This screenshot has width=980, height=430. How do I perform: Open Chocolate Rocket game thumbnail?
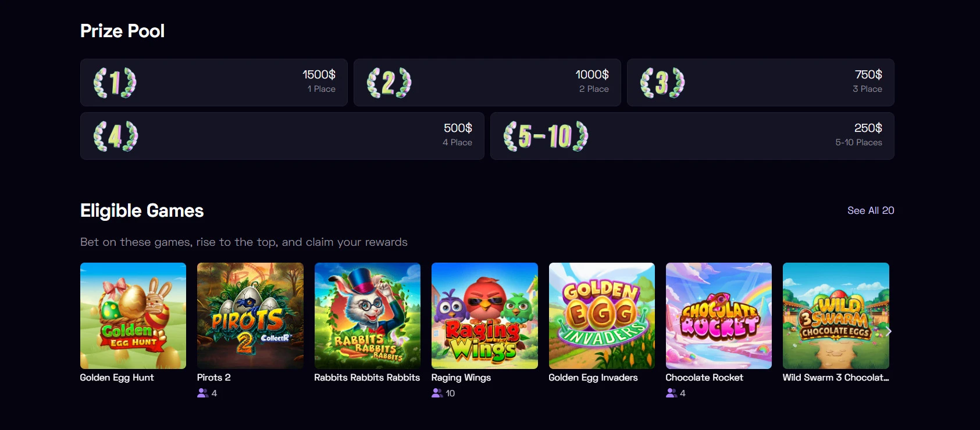pos(719,316)
